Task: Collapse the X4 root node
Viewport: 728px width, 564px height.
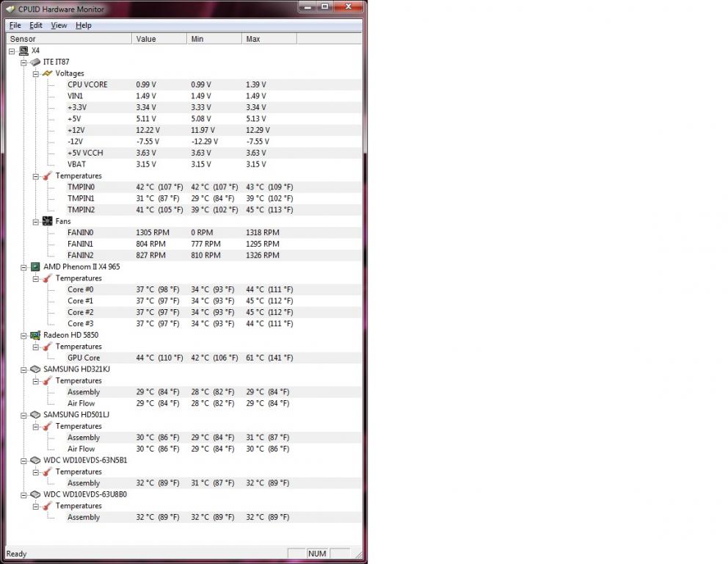Action: [12, 51]
